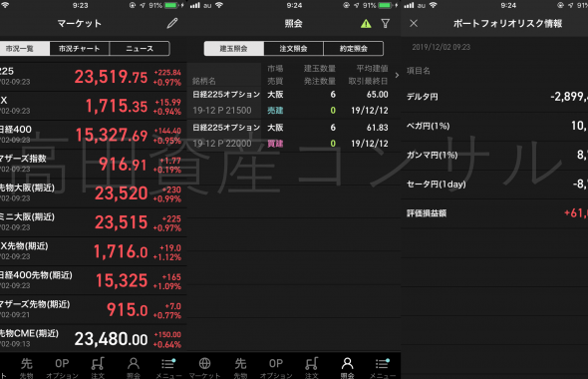Tap the +225.84 change value
The width and height of the screenshot is (588, 379).
167,73
